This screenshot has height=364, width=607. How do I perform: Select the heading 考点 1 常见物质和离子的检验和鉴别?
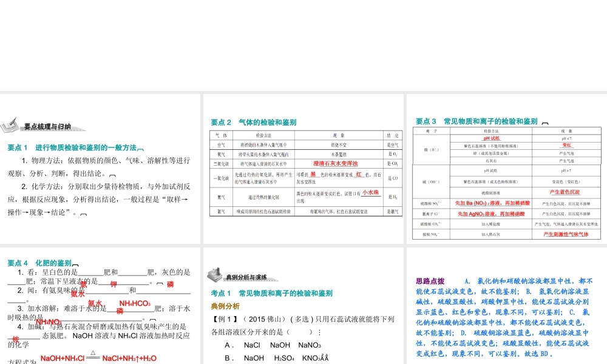[272, 293]
